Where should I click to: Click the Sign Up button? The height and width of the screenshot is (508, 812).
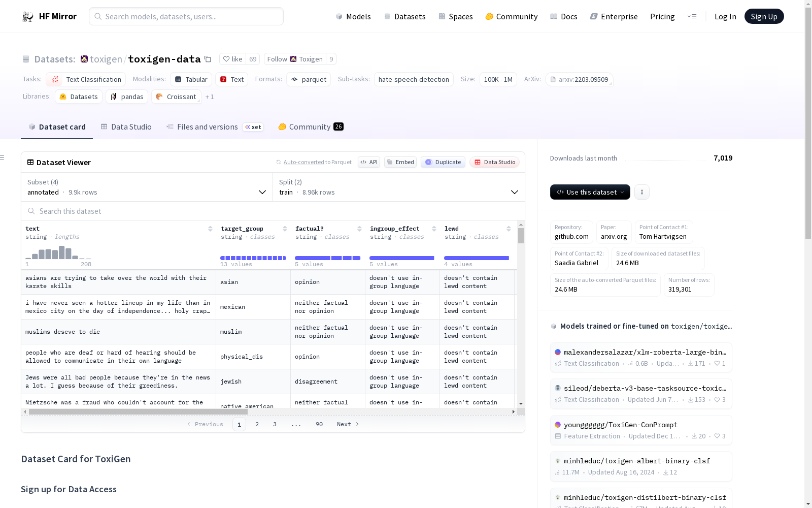click(x=764, y=16)
